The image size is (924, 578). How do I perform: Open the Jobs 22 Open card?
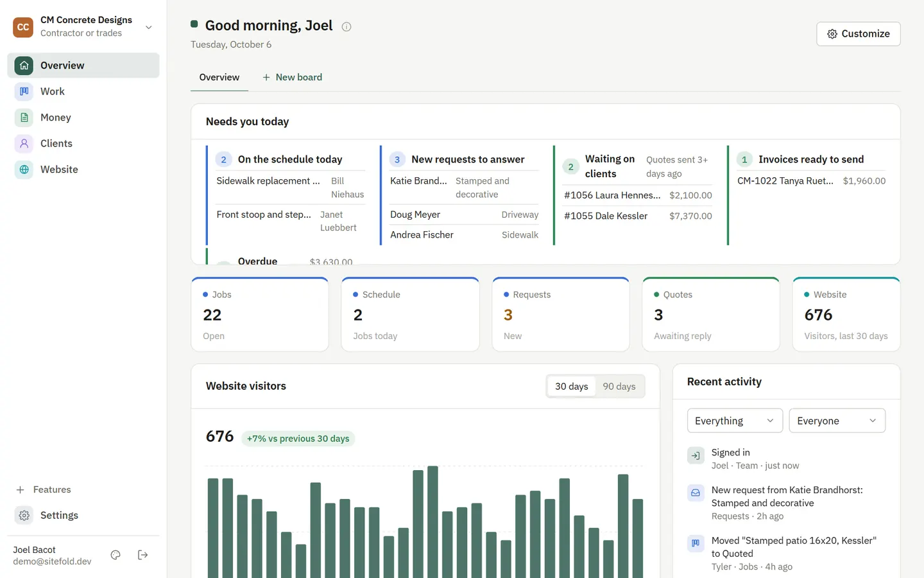260,315
